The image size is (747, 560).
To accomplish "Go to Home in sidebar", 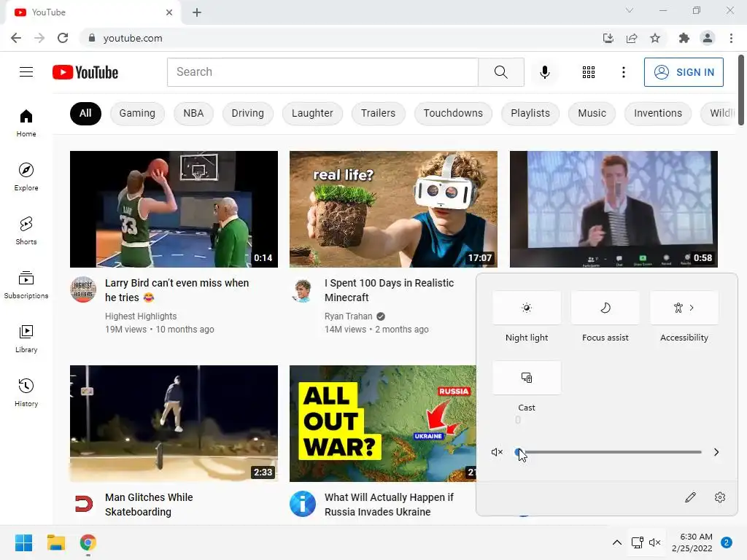I will (x=26, y=123).
